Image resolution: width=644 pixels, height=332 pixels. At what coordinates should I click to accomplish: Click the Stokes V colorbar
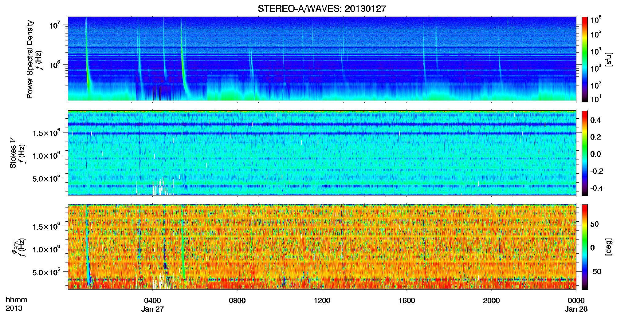pyautogui.click(x=585, y=153)
